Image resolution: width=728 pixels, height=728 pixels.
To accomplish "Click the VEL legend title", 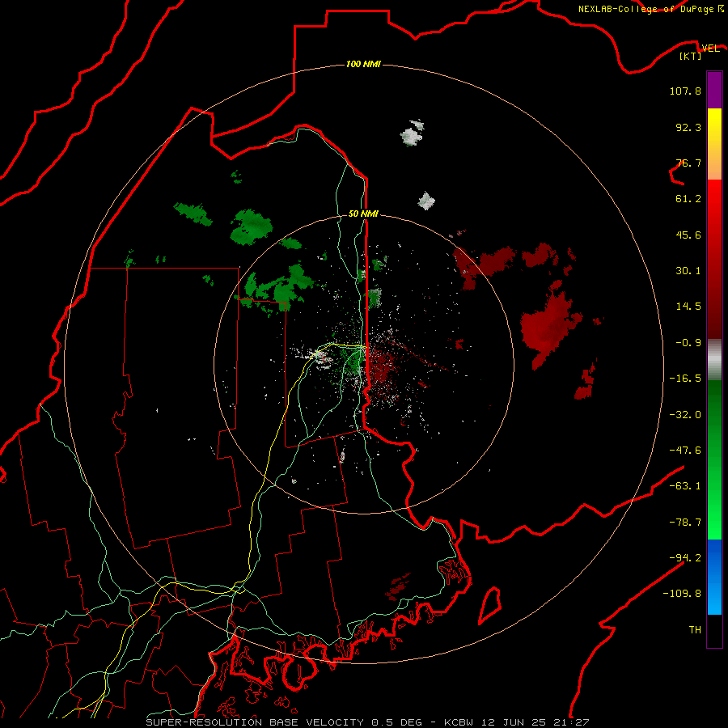I will click(710, 48).
